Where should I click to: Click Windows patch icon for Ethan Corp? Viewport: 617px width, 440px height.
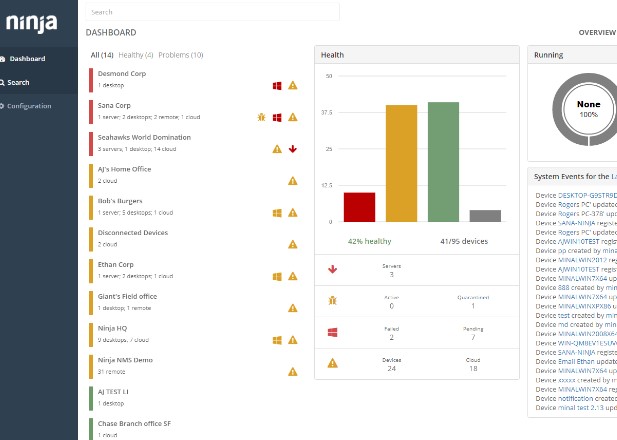coord(277,277)
